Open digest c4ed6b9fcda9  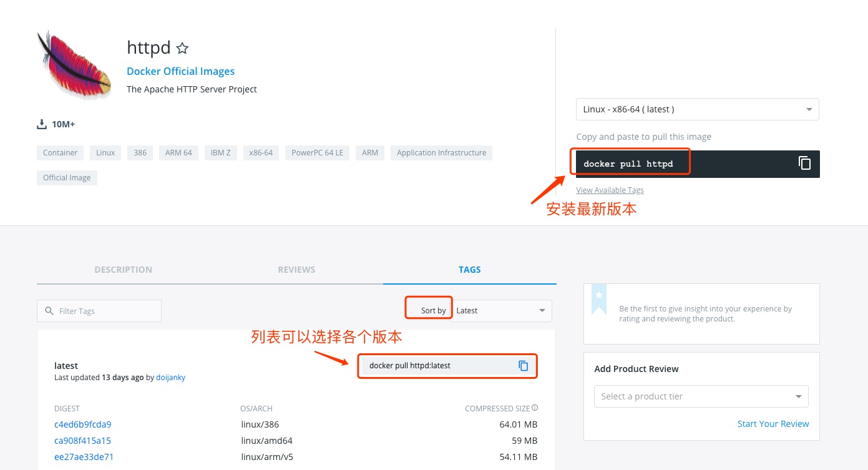(82, 424)
